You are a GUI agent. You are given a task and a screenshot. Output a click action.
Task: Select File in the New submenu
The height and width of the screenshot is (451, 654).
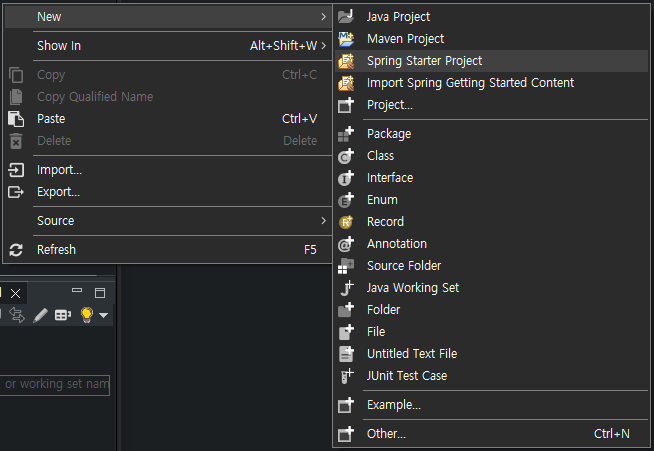coord(491,332)
